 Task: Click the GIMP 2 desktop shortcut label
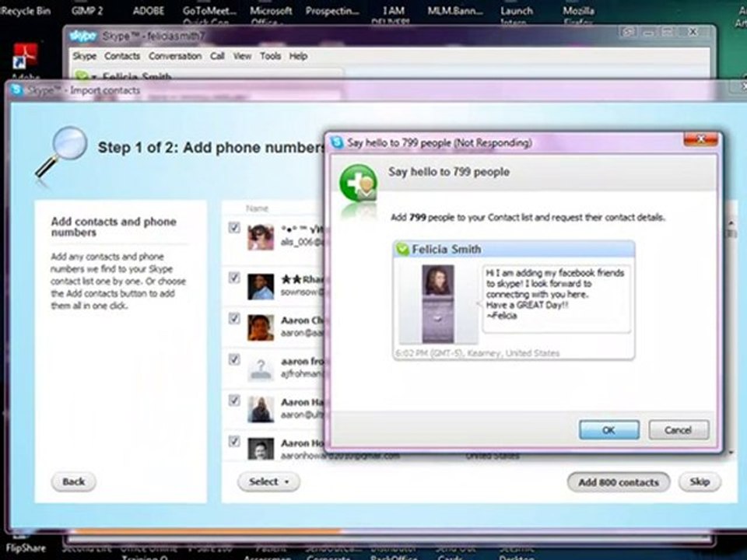[87, 10]
